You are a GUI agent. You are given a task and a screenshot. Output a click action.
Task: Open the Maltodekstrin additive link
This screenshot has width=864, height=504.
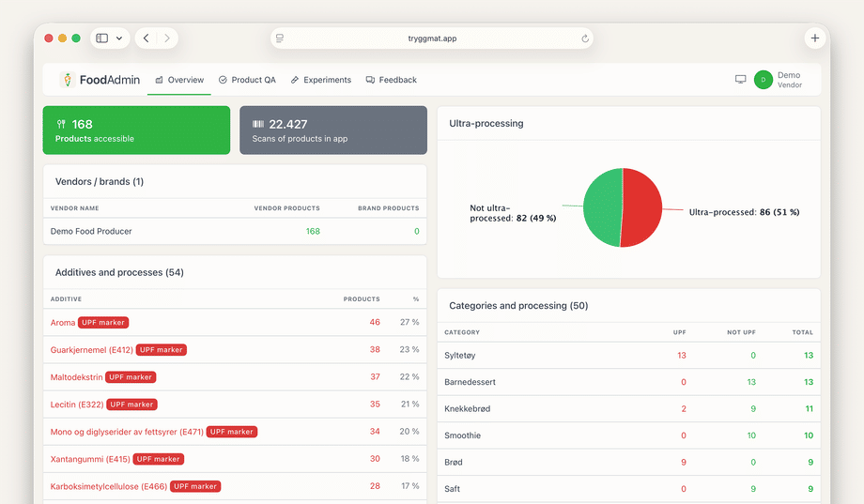point(77,377)
